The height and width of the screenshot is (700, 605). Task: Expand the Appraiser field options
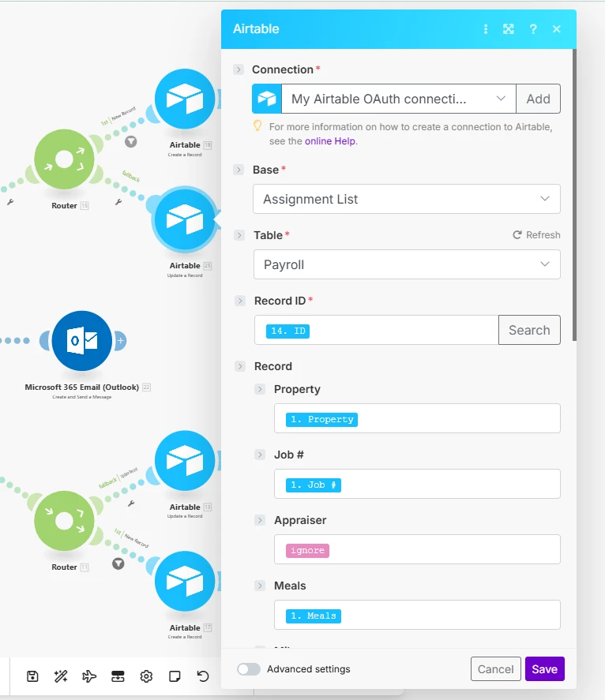(260, 520)
